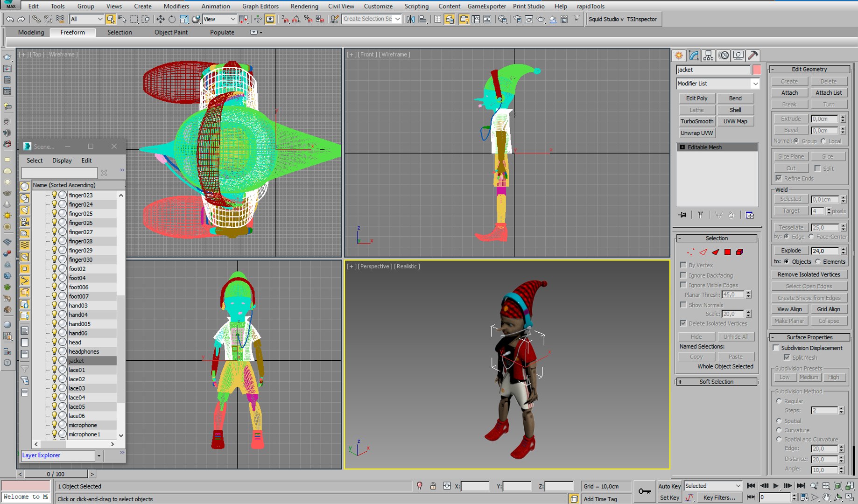Enable Show Normals checkbox
858x504 pixels.
click(x=683, y=305)
